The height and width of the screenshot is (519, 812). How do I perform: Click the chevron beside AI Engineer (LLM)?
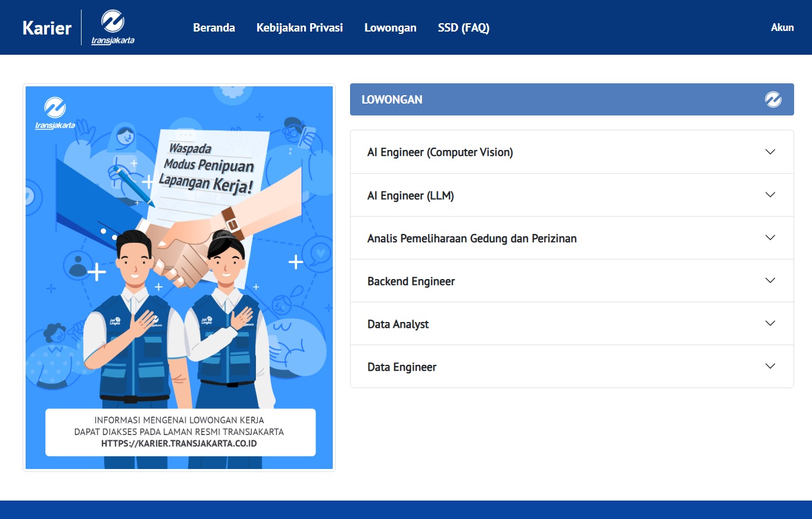[x=770, y=195]
